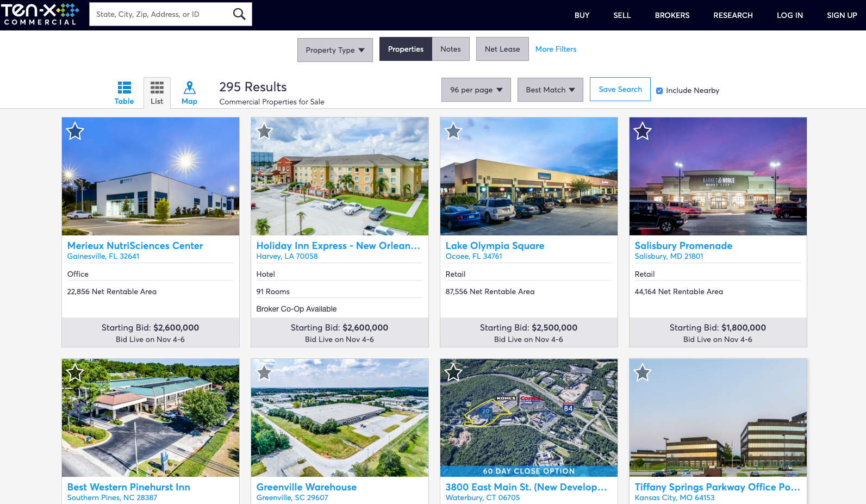866x504 pixels.
Task: Click the Merieux NutriSciences building photo
Action: pyautogui.click(x=151, y=176)
